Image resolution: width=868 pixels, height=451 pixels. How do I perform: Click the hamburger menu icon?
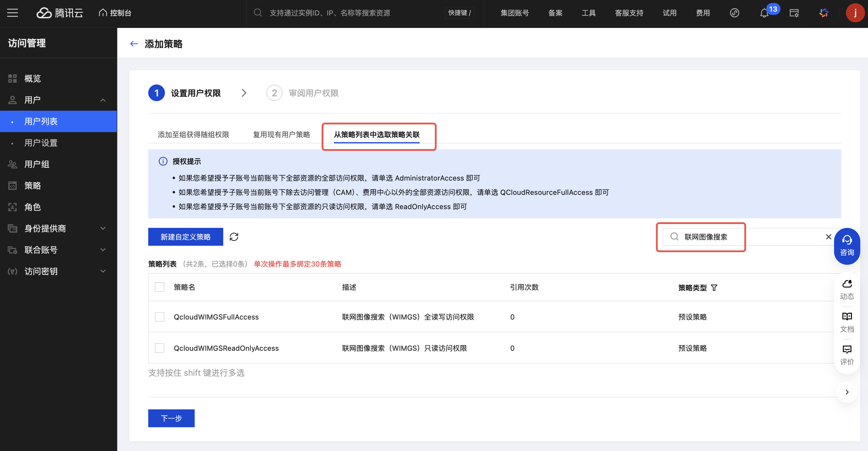(x=13, y=13)
